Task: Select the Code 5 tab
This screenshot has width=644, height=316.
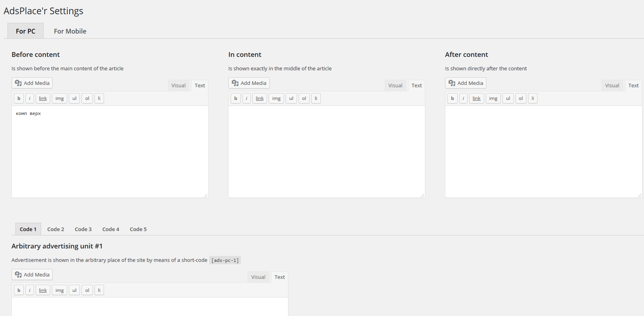Action: click(138, 229)
